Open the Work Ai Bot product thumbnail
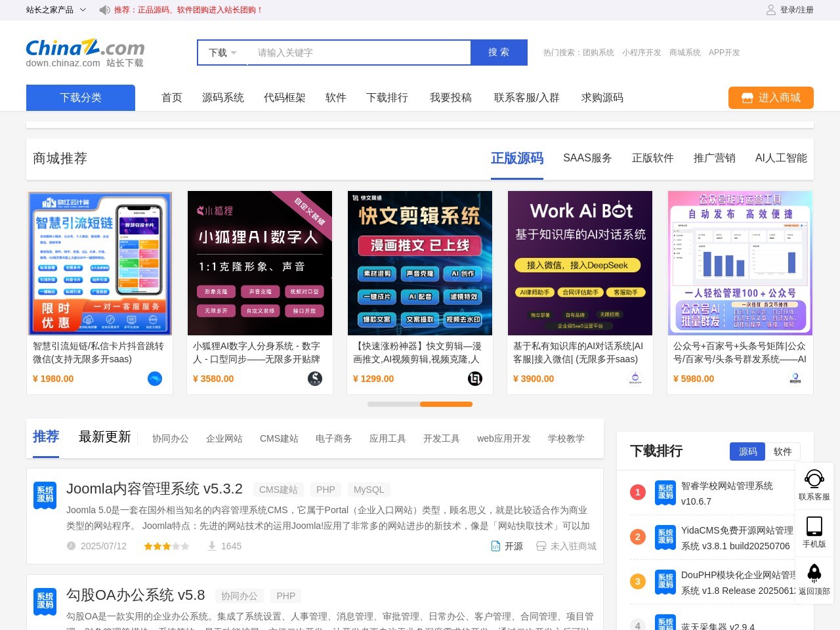 point(580,263)
